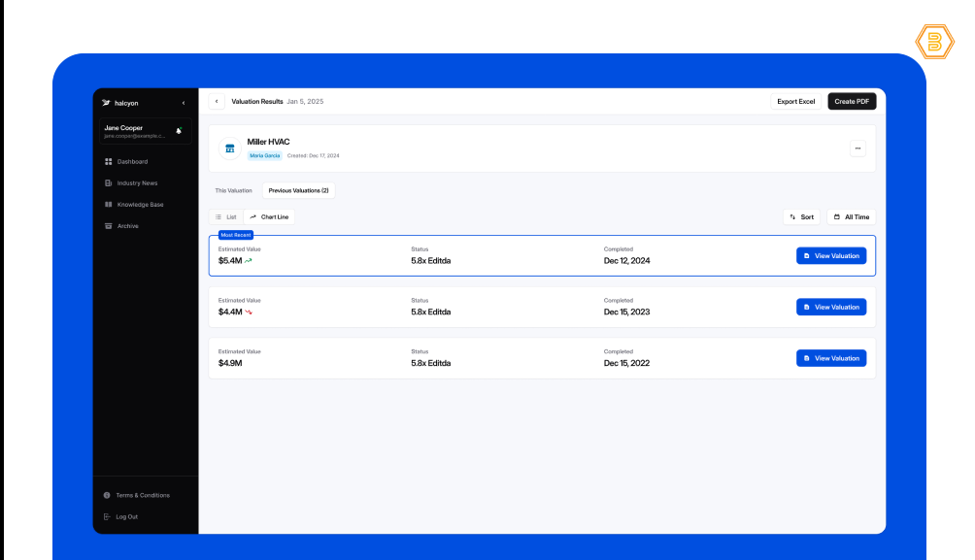975x560 pixels.
Task: Switch to List view toggle
Action: click(x=226, y=216)
